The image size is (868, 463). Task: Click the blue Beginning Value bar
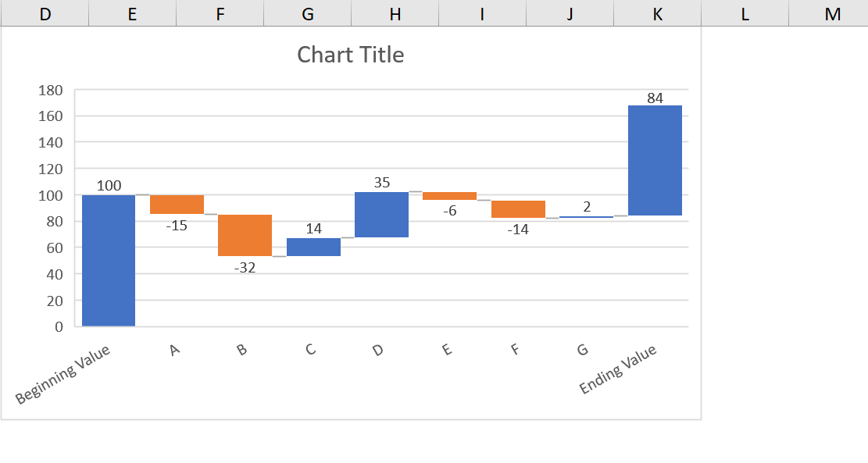point(109,260)
